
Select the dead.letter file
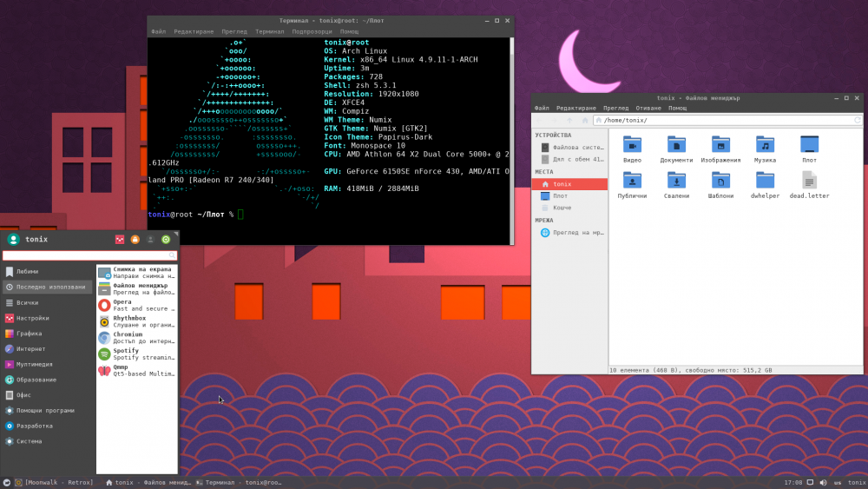pyautogui.click(x=809, y=184)
